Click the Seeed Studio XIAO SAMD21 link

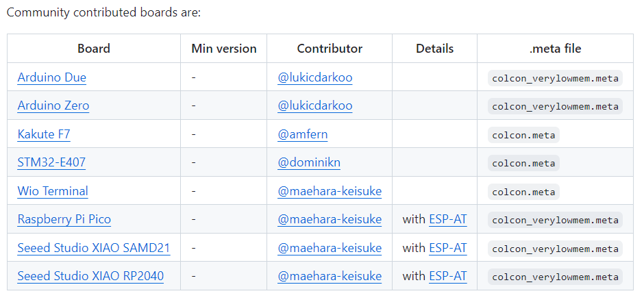click(93, 248)
